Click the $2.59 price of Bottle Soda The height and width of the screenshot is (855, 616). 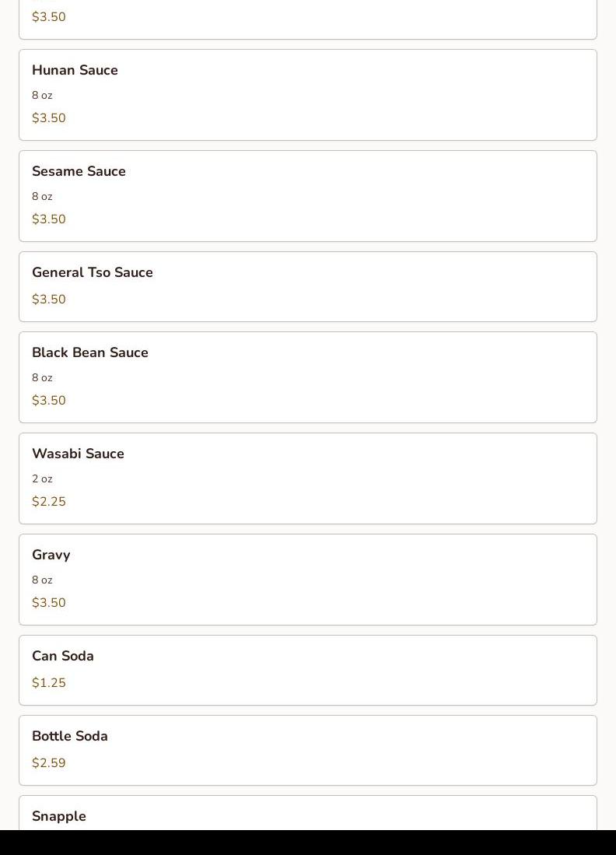click(x=49, y=763)
